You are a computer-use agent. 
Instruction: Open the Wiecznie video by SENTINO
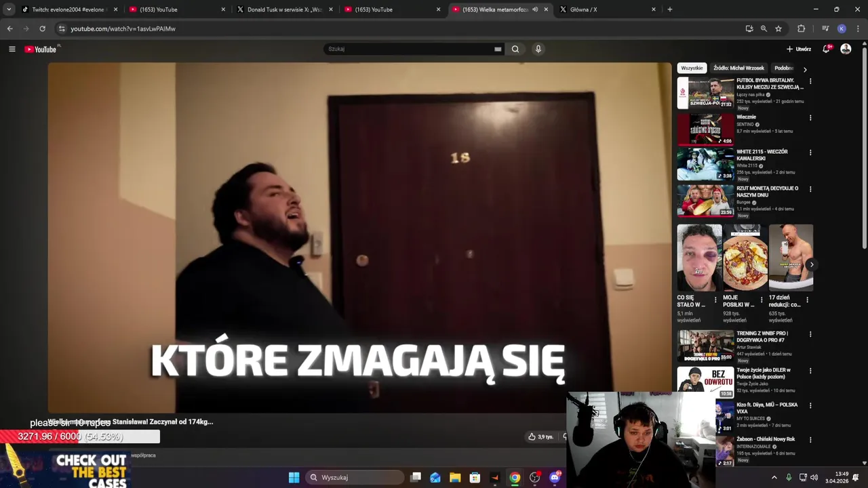(705, 129)
